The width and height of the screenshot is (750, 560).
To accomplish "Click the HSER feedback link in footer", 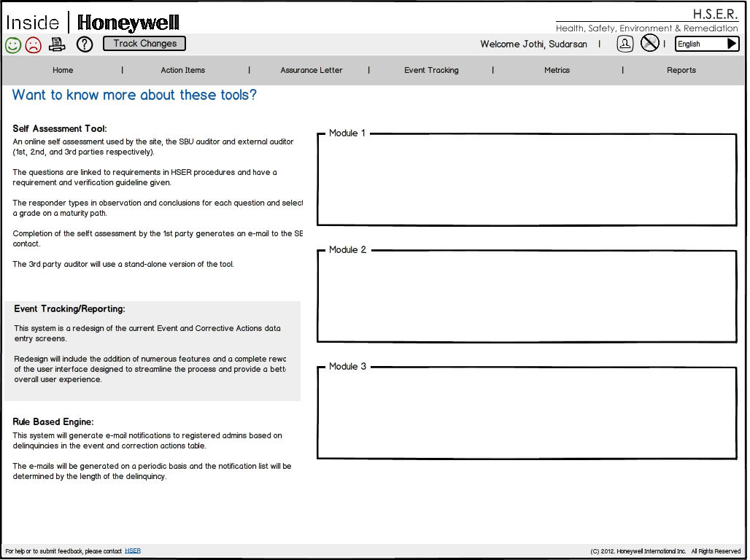I will (x=133, y=551).
